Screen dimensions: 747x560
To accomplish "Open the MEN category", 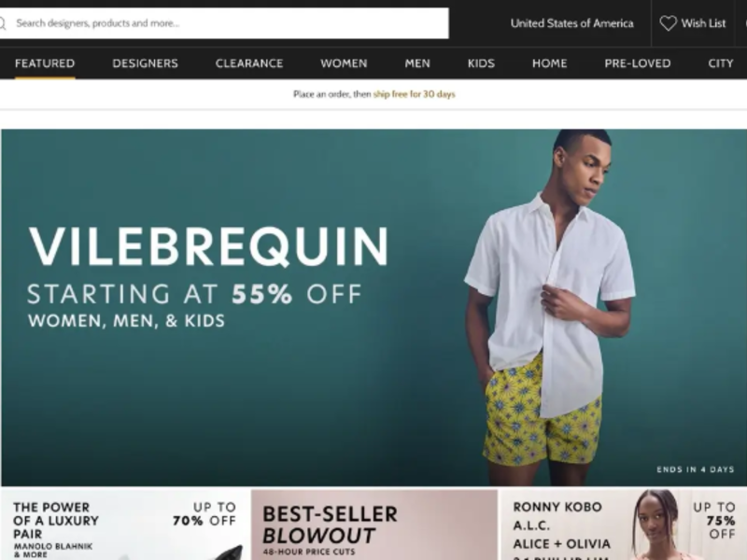I will tap(417, 63).
